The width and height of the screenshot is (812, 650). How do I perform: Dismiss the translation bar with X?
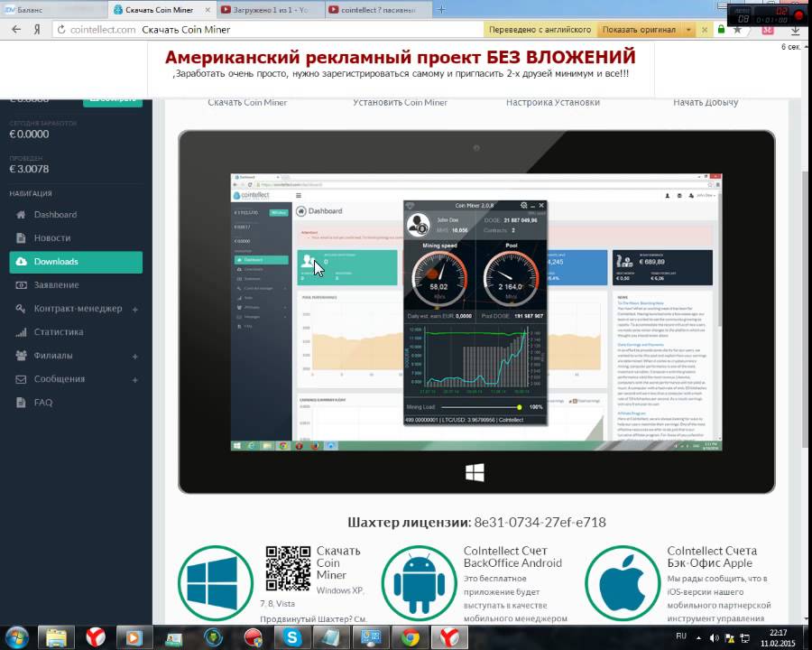click(x=705, y=30)
